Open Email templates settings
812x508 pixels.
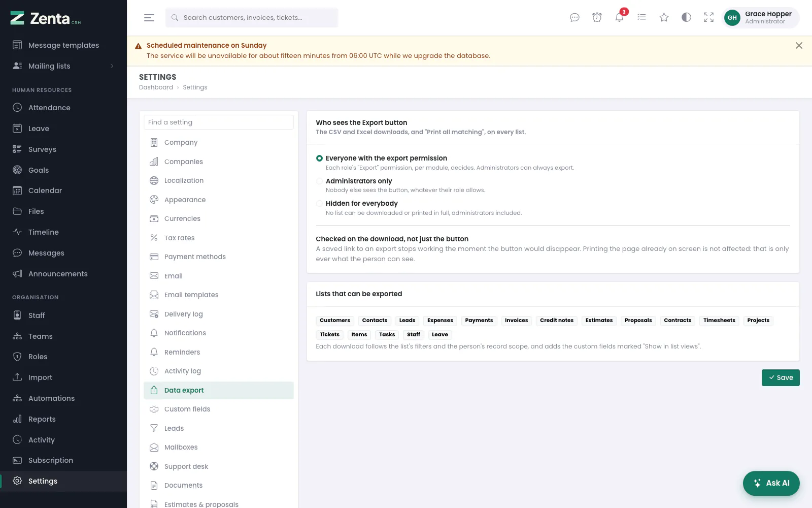[x=219, y=295]
